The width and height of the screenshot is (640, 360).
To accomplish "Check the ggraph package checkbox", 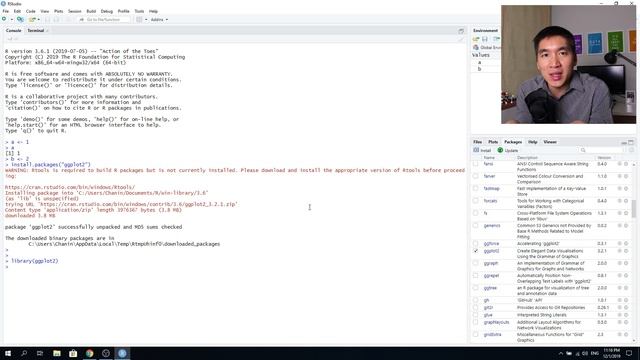I will click(476, 263).
